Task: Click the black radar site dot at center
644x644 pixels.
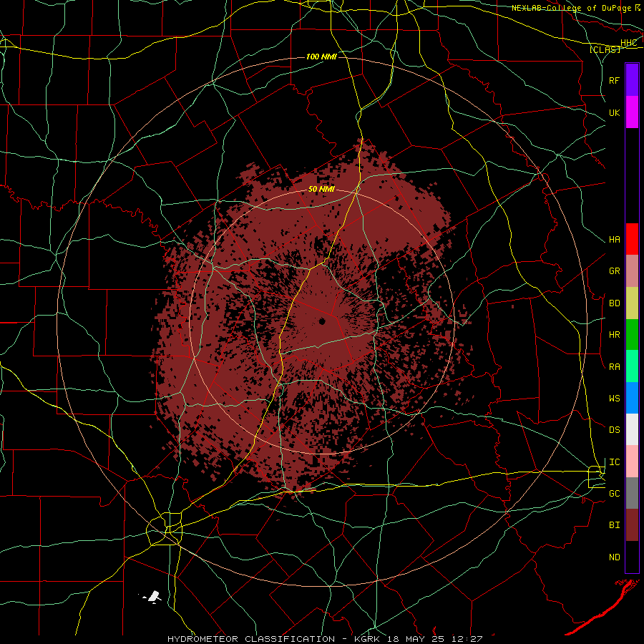Action: pyautogui.click(x=322, y=321)
